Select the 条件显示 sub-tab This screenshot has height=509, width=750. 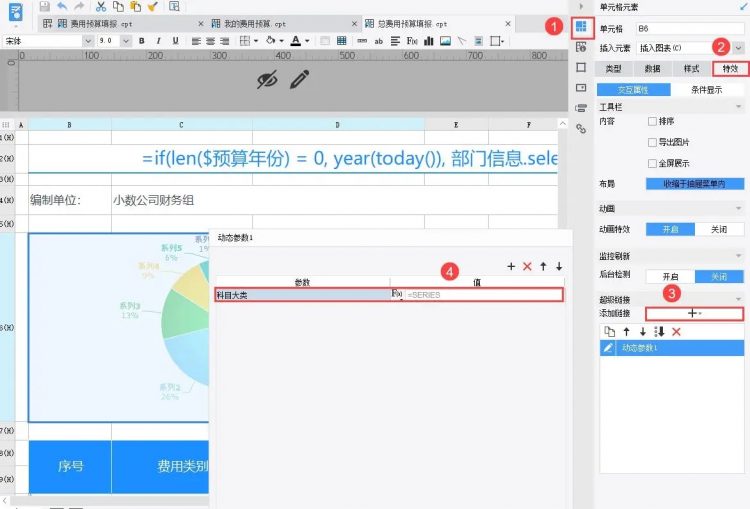[x=706, y=89]
